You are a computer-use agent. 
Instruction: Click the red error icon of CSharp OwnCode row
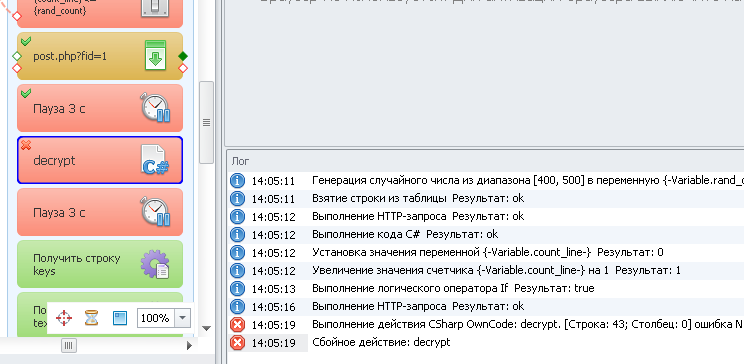pos(237,325)
